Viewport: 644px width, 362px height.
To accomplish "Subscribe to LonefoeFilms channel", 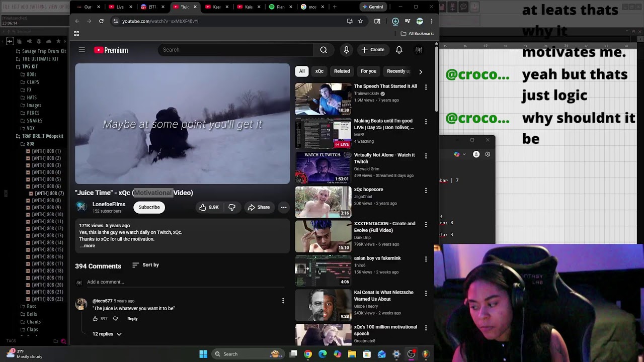I will pyautogui.click(x=149, y=207).
